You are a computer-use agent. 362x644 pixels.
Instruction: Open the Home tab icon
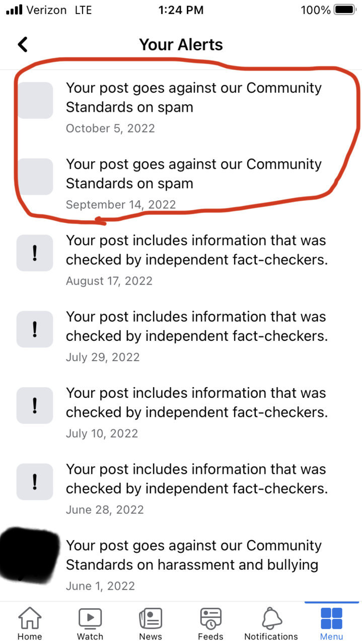[30, 624]
